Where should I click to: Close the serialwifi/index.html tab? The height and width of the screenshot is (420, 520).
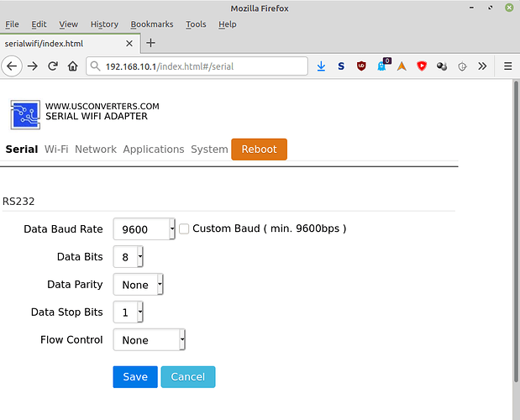point(129,44)
